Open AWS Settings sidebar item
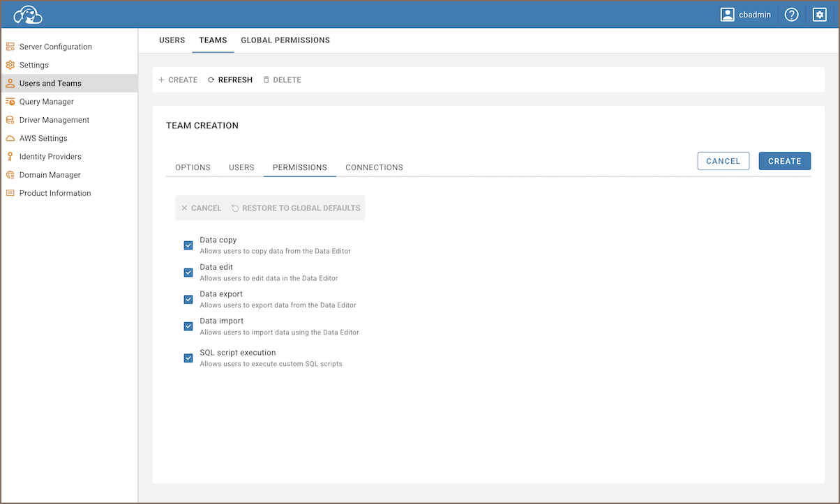Screen dimensions: 840x504 tap(43, 138)
